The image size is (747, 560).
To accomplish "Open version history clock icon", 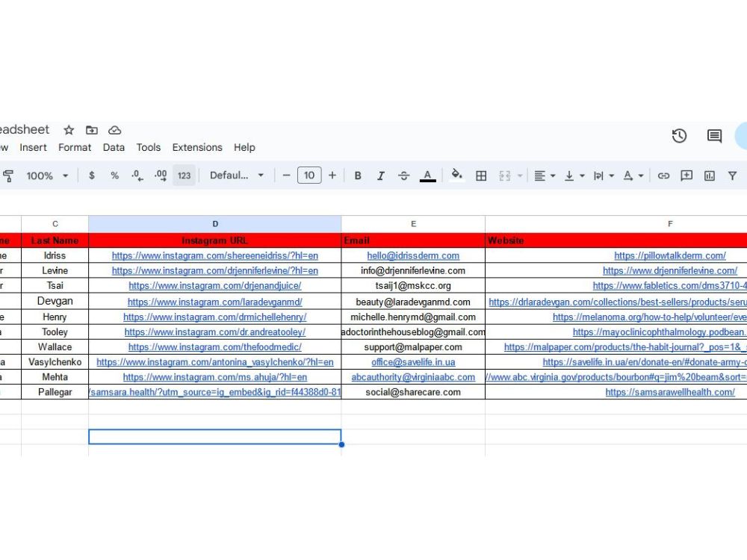I will [679, 136].
